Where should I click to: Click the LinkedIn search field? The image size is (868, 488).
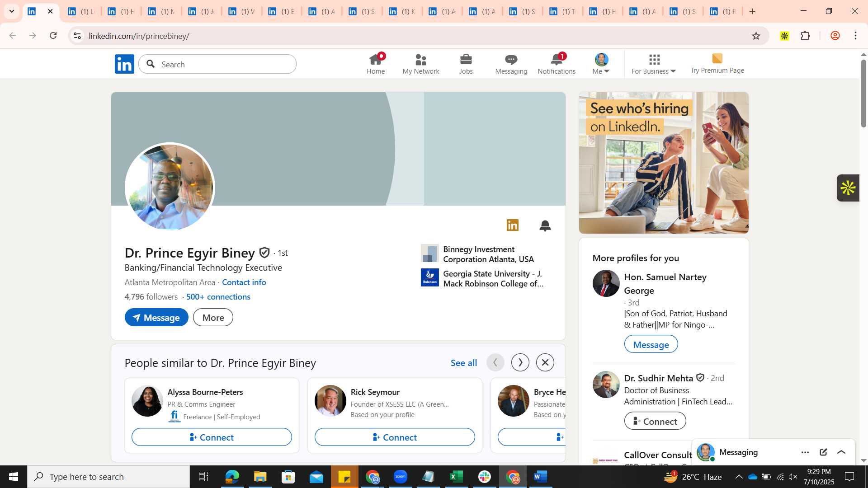pos(217,64)
